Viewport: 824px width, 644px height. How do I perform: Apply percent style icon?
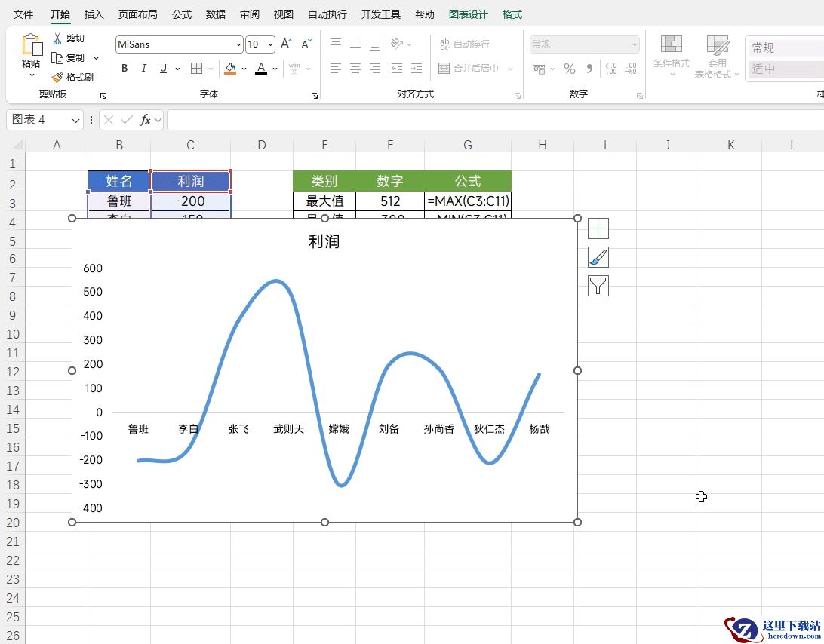click(x=569, y=69)
